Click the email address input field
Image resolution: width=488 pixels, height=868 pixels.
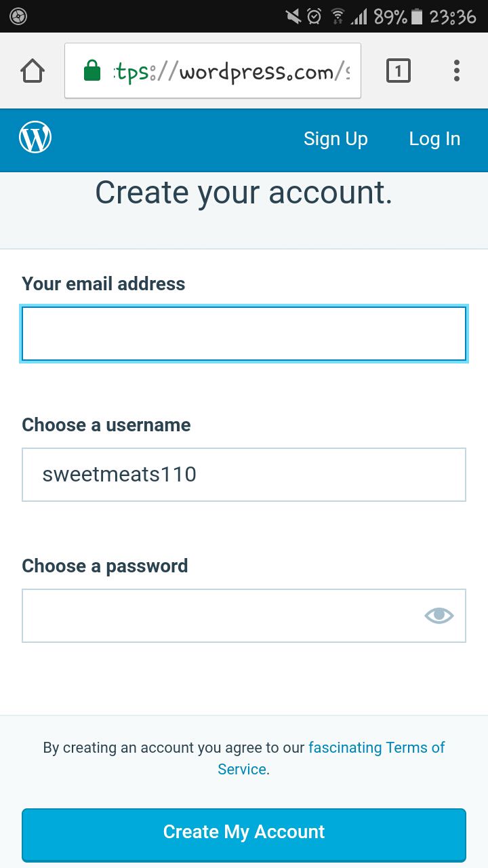pos(244,334)
